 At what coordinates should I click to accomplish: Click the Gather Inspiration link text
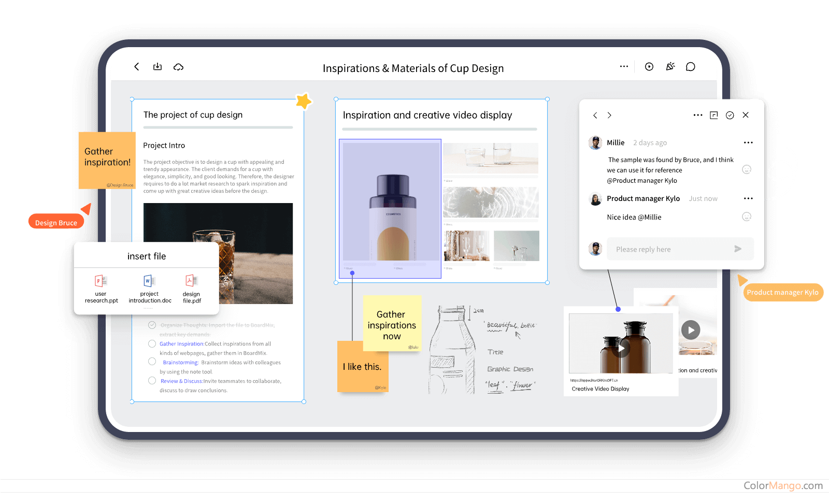tap(181, 344)
